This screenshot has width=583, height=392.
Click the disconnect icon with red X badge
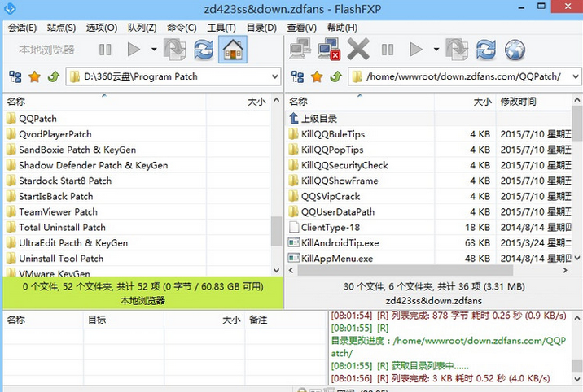[329, 50]
